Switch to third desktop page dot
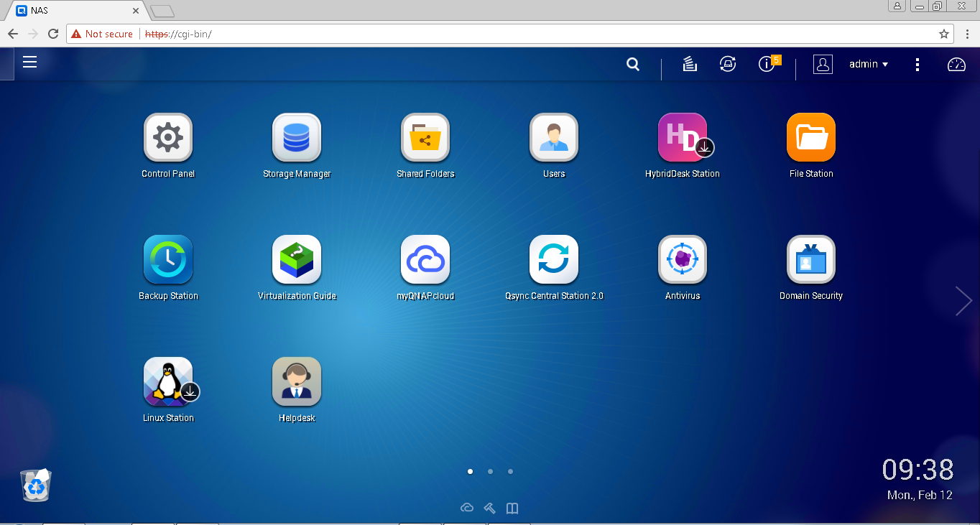 point(510,472)
